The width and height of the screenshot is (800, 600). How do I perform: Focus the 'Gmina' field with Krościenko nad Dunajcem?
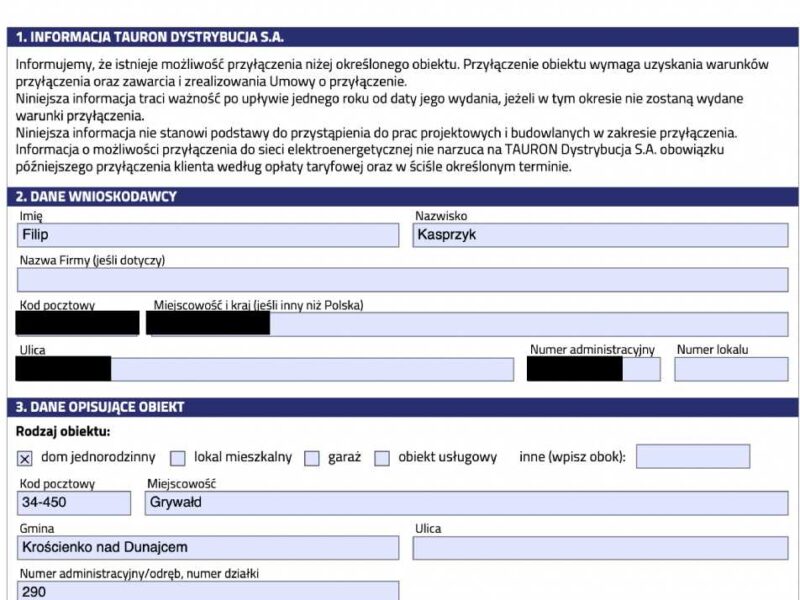tap(207, 547)
